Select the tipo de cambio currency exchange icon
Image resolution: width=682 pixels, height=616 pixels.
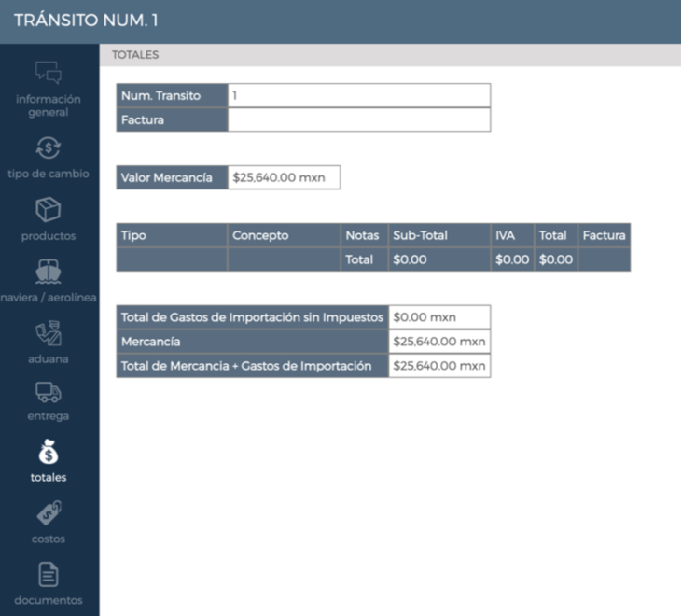pyautogui.click(x=48, y=147)
